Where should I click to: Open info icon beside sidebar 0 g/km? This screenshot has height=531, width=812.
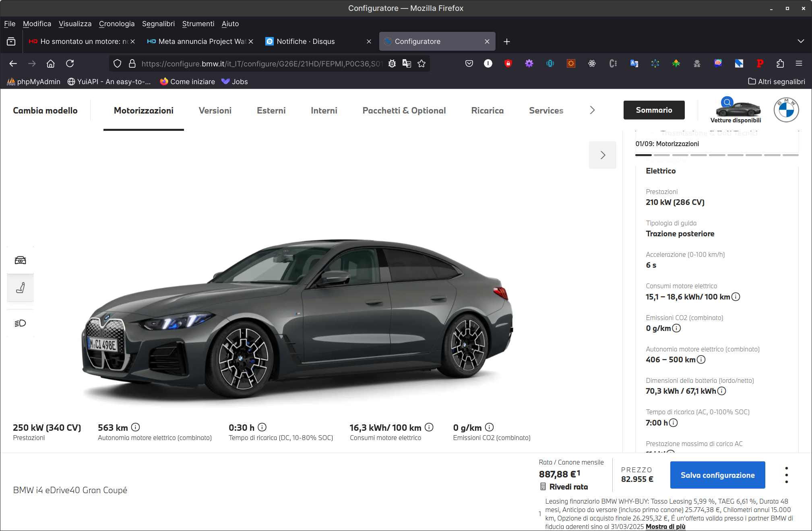pos(677,328)
